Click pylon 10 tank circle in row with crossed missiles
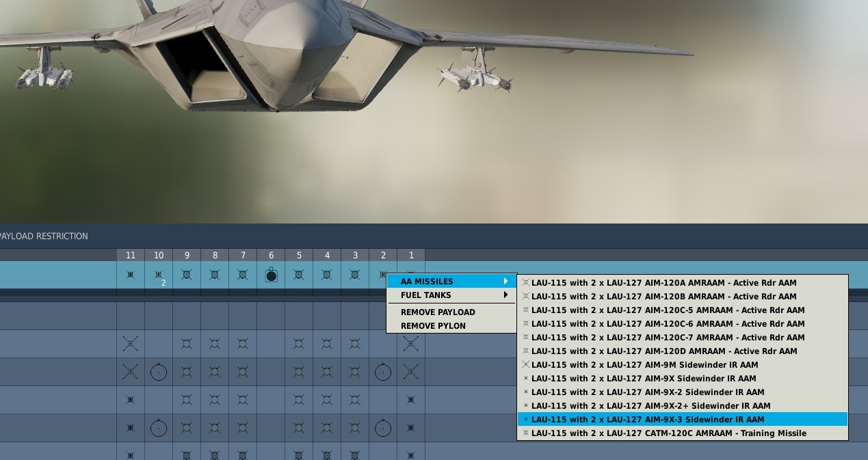 pos(159,372)
